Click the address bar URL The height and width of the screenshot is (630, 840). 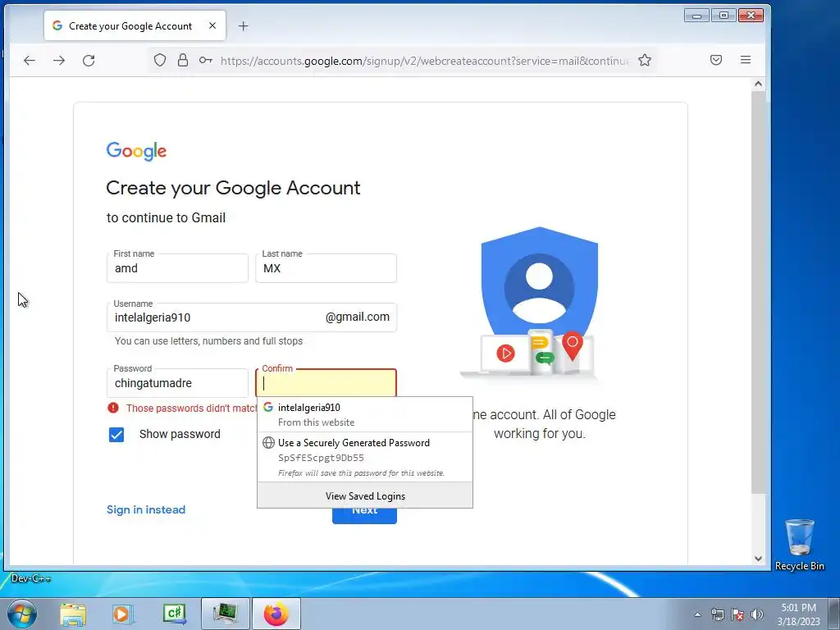424,61
